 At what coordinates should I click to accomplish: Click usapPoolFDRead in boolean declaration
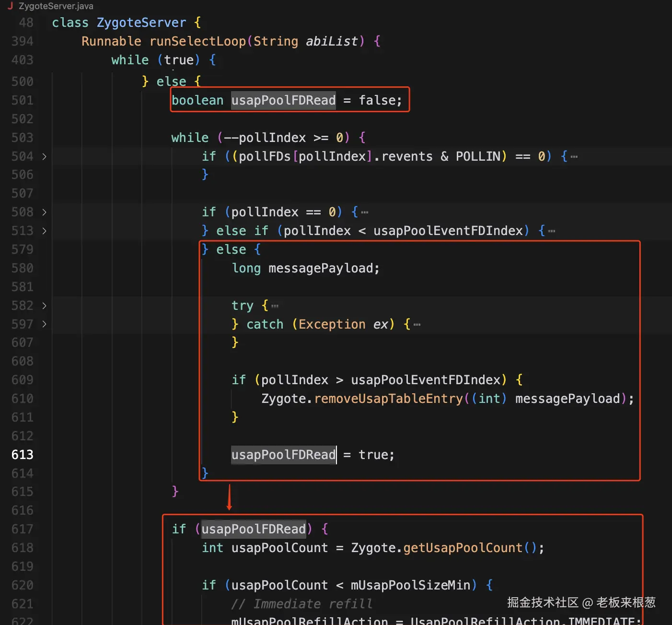(283, 100)
